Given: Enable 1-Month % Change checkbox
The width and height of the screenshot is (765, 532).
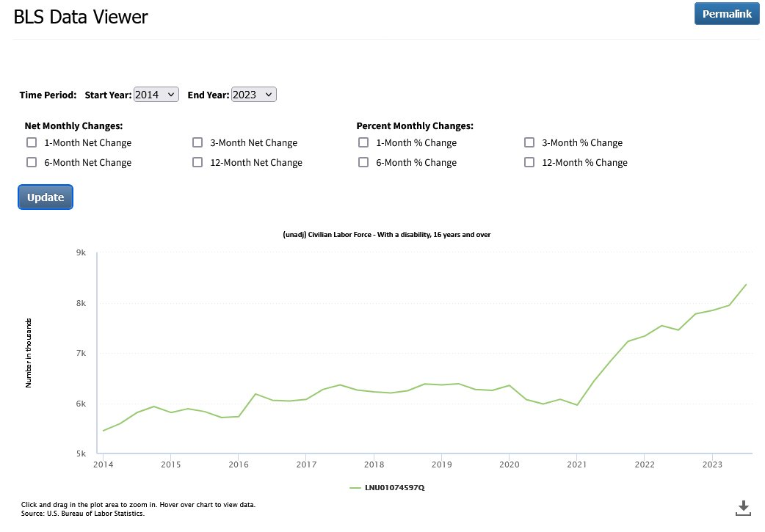Looking at the screenshot, I should click(363, 142).
